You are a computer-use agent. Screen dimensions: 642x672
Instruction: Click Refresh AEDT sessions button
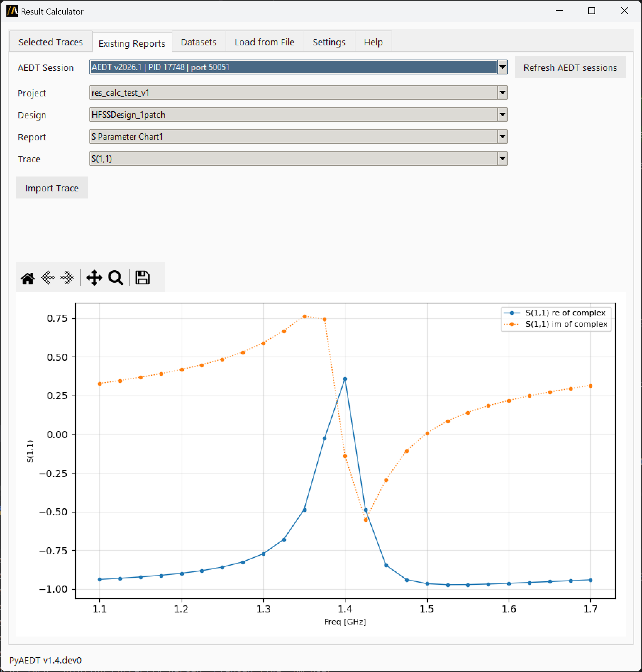click(570, 67)
